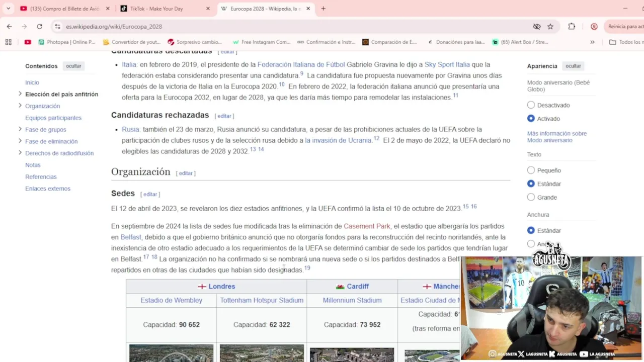Click the Reinicia para actualizar button
The height and width of the screenshot is (362, 644).
(x=624, y=27)
